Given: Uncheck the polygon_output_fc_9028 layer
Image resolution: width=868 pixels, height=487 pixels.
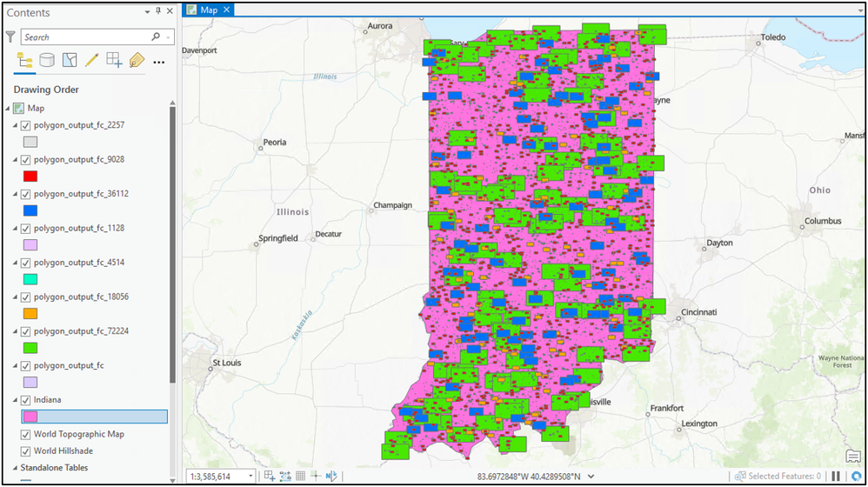Looking at the screenshot, I should [x=26, y=160].
